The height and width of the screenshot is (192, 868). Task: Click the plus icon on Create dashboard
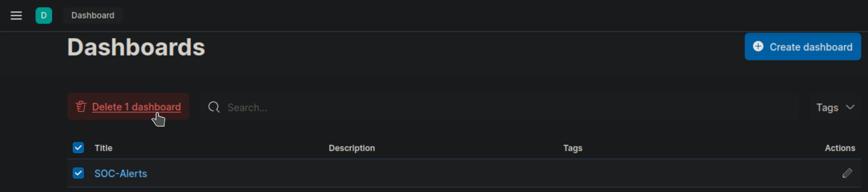coord(758,46)
